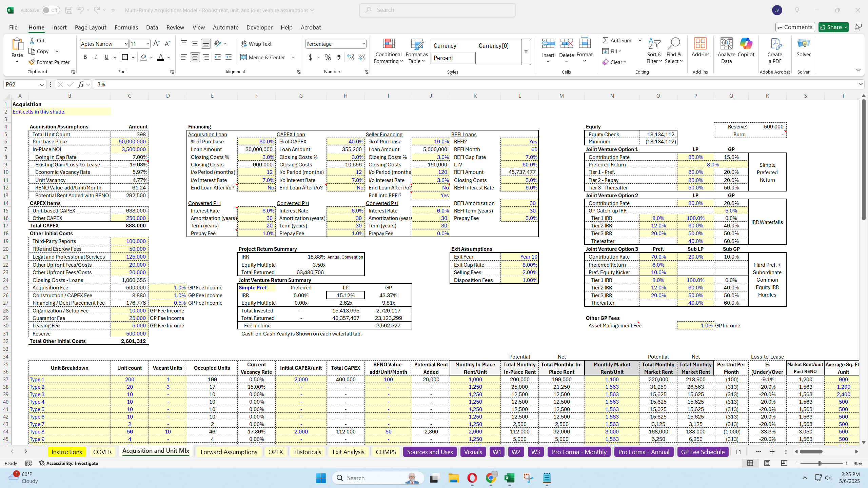Switch to the Sources and Uses sheet

pos(430,452)
